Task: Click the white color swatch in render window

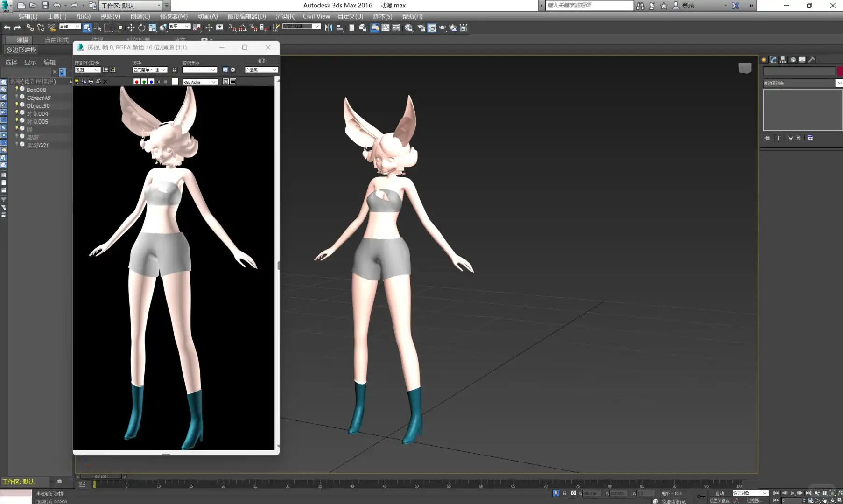Action: (175, 82)
